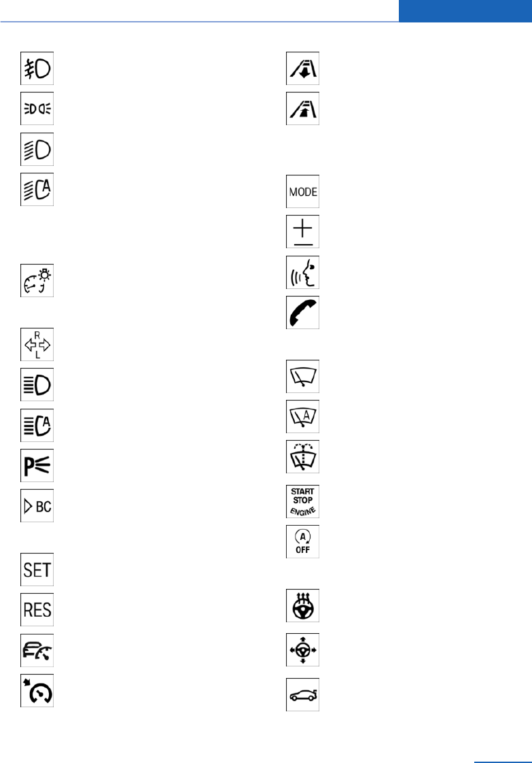Click the MODE button icon
Viewport: 532px width, 763px height.
tap(302, 191)
